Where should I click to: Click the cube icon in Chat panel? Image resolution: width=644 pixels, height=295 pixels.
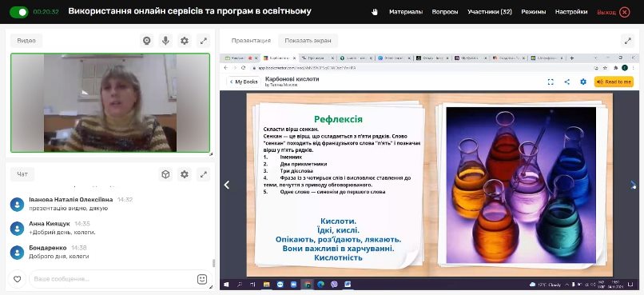click(x=165, y=174)
